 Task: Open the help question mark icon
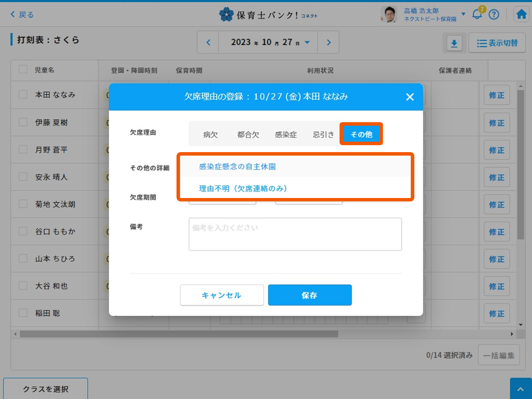pos(494,14)
